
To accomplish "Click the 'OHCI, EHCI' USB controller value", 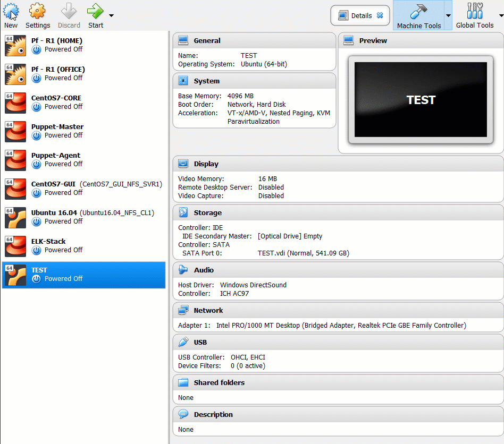I will click(248, 357).
